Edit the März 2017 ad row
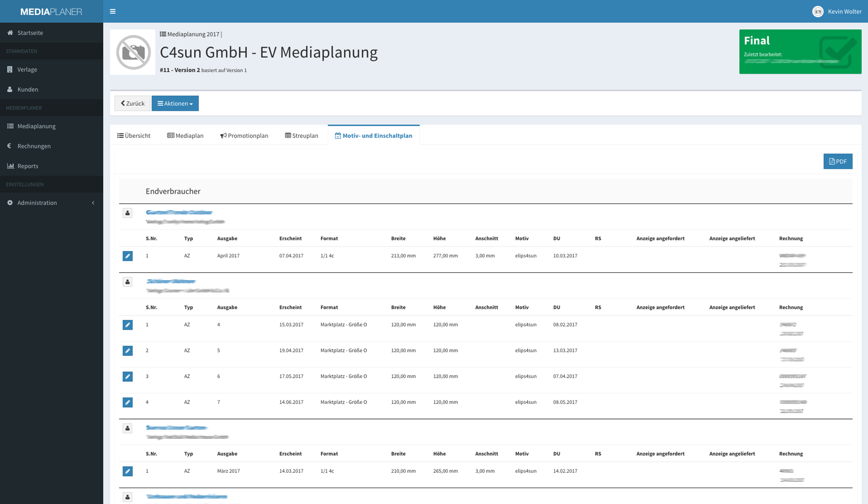 tap(127, 471)
